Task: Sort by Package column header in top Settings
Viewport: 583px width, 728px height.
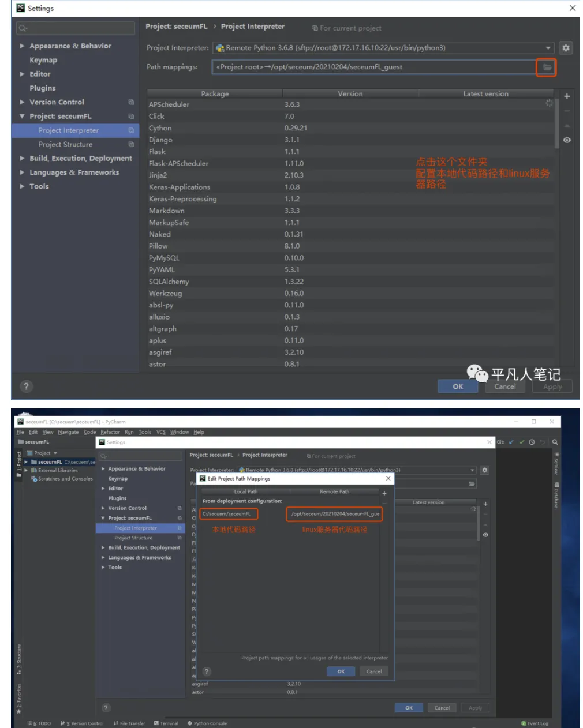Action: tap(215, 93)
